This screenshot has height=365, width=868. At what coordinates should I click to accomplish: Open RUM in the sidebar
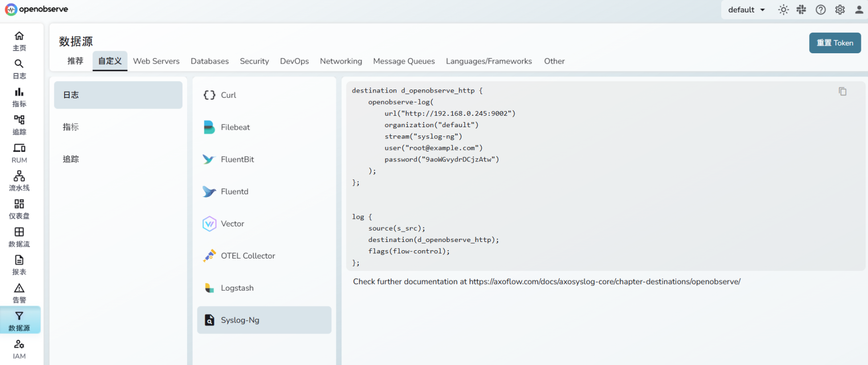19,153
